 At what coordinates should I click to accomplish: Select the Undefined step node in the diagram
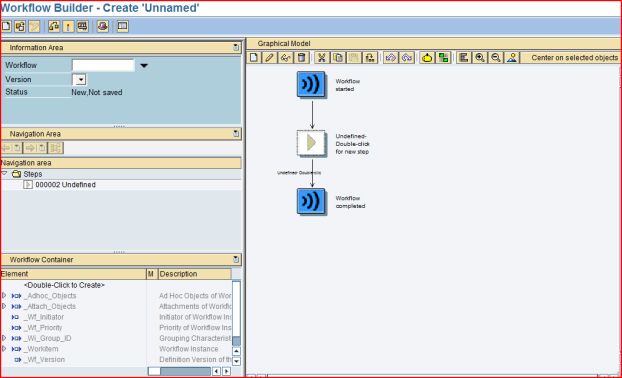tap(311, 143)
